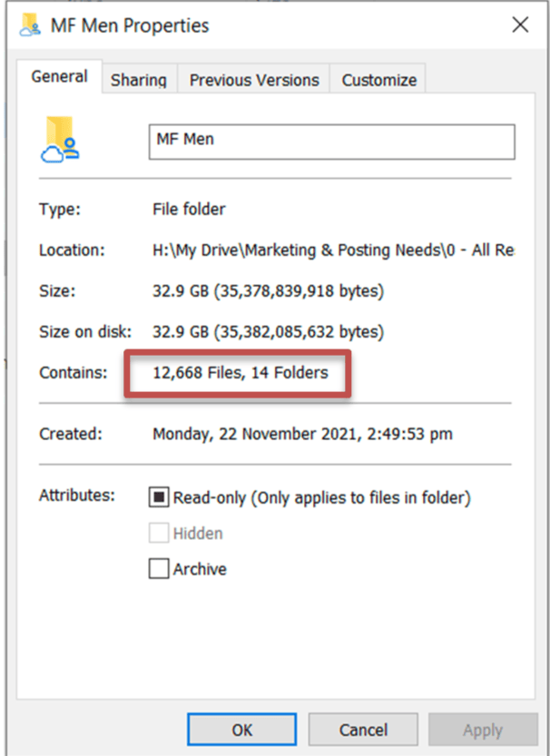Open the Customize tab
The width and height of the screenshot is (550, 756).
pyautogui.click(x=378, y=80)
